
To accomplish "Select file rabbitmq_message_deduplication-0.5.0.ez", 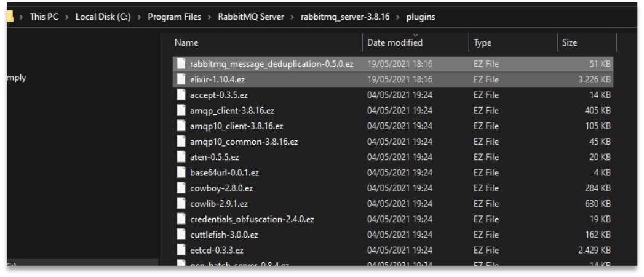I will (x=271, y=64).
